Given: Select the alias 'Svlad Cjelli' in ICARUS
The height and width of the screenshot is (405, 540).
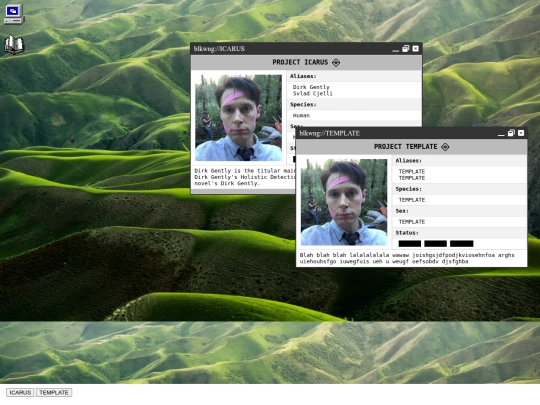Looking at the screenshot, I should click(313, 93).
